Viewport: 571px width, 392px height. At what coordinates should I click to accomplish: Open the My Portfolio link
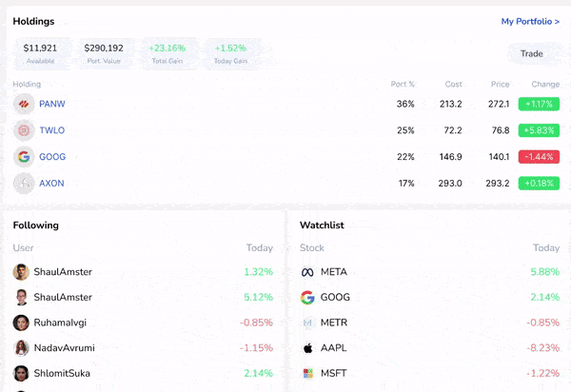(x=530, y=22)
